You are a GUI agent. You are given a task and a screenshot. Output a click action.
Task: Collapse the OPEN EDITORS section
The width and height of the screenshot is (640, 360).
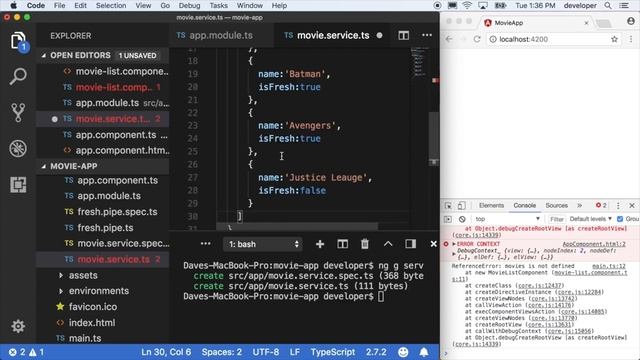[x=44, y=56]
